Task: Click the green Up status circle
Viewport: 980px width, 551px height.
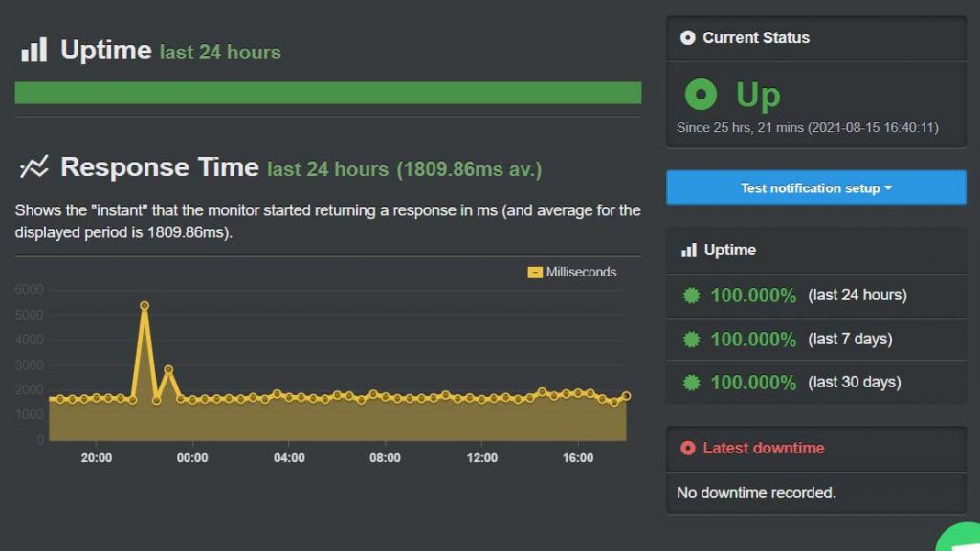Action: 702,95
